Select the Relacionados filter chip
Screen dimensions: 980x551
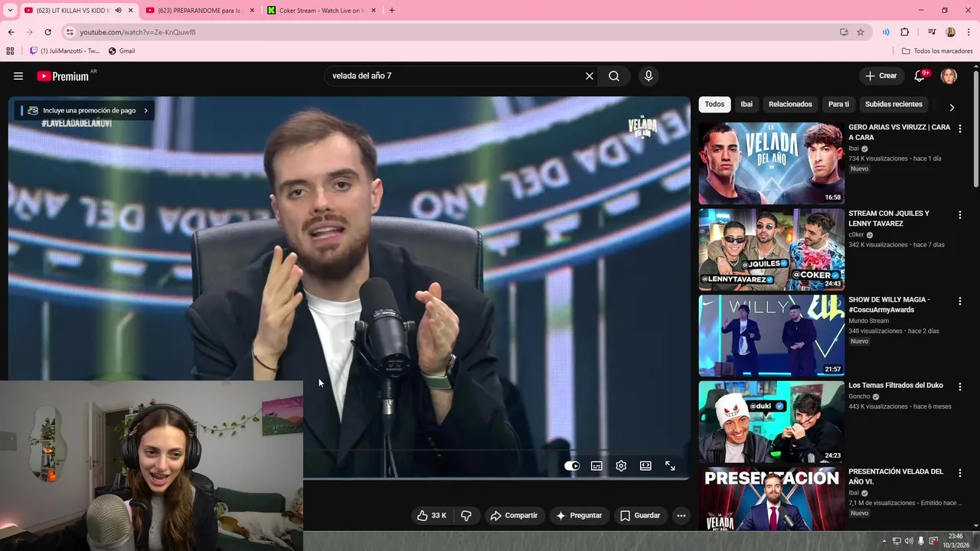(x=790, y=104)
